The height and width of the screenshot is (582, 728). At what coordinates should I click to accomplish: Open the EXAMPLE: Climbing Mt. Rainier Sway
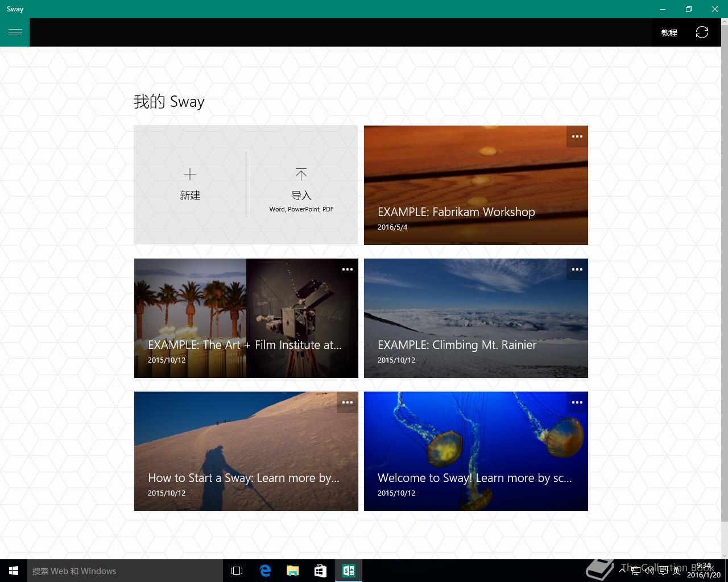[476, 318]
